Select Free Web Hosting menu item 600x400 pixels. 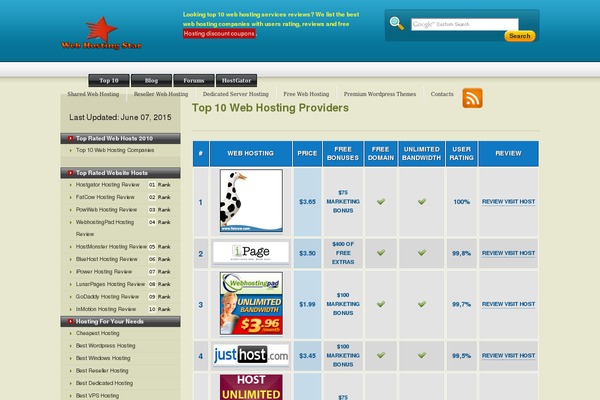[306, 94]
